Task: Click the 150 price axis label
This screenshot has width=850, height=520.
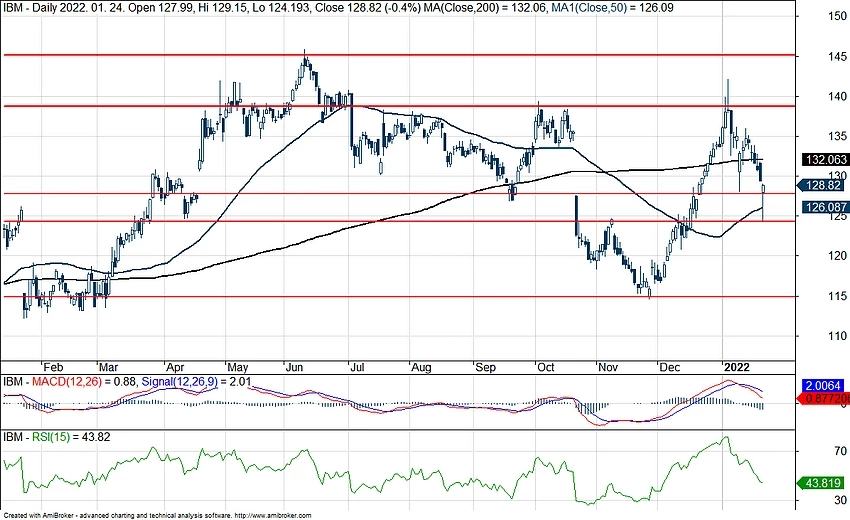Action: [837, 16]
